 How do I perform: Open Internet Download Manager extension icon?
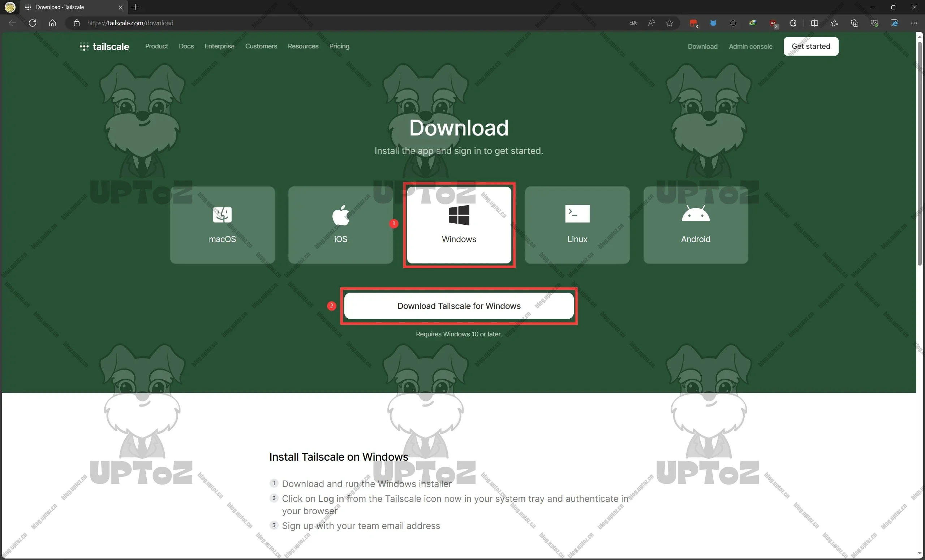[x=753, y=23]
